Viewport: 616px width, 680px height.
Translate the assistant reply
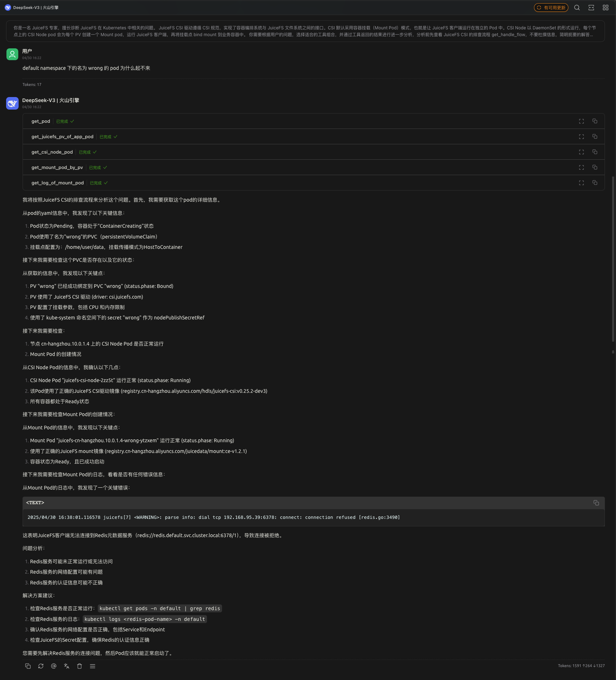67,666
